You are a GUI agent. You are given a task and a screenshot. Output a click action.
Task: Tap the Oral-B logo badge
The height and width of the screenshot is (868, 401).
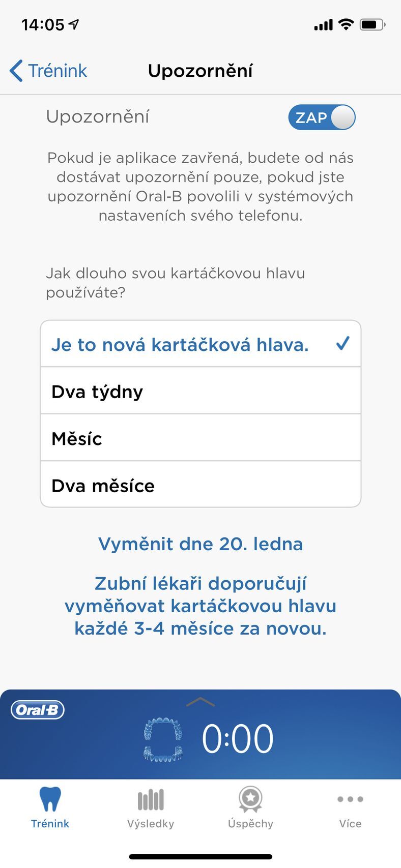pyautogui.click(x=38, y=709)
